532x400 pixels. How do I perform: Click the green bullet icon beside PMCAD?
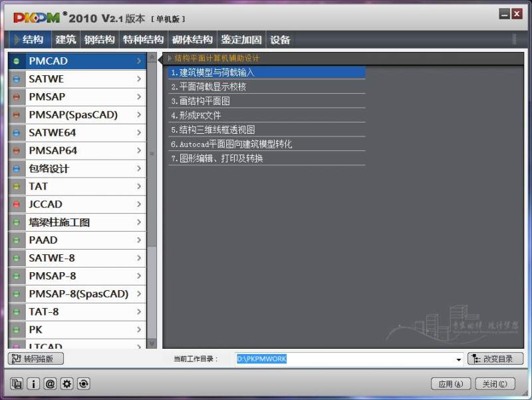point(16,61)
